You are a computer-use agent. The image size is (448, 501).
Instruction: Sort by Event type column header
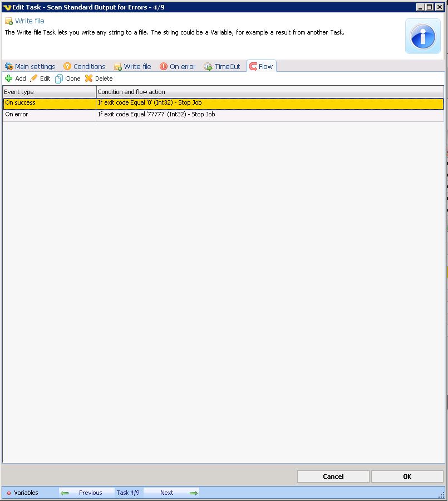tap(49, 92)
